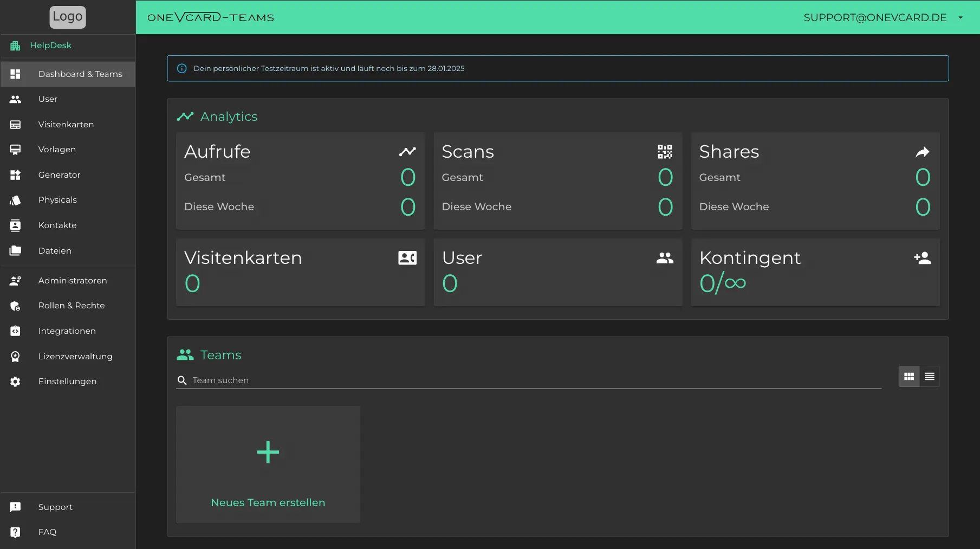
Task: Click the info icon in trial banner
Action: pos(182,68)
